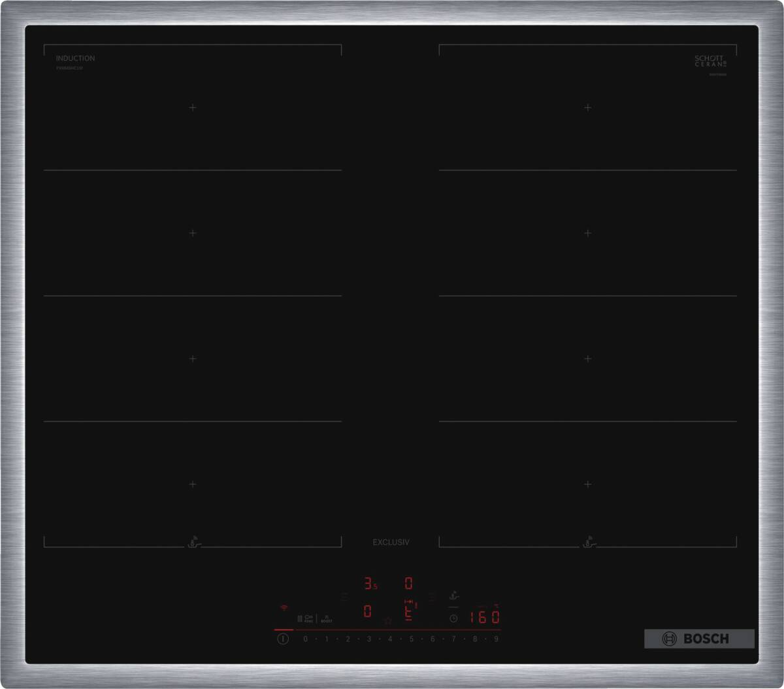Select the rear-left zone display showing 3
This screenshot has height=689, width=784.
coord(370,584)
